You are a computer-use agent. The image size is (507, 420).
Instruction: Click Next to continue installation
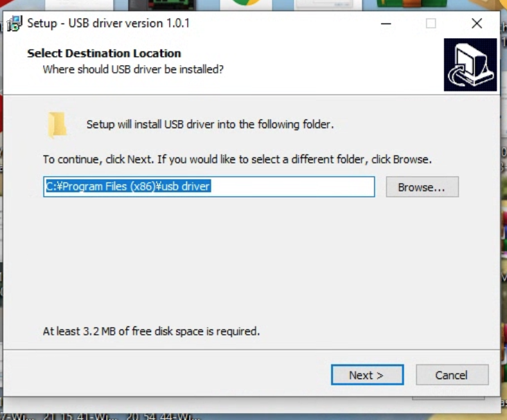367,375
